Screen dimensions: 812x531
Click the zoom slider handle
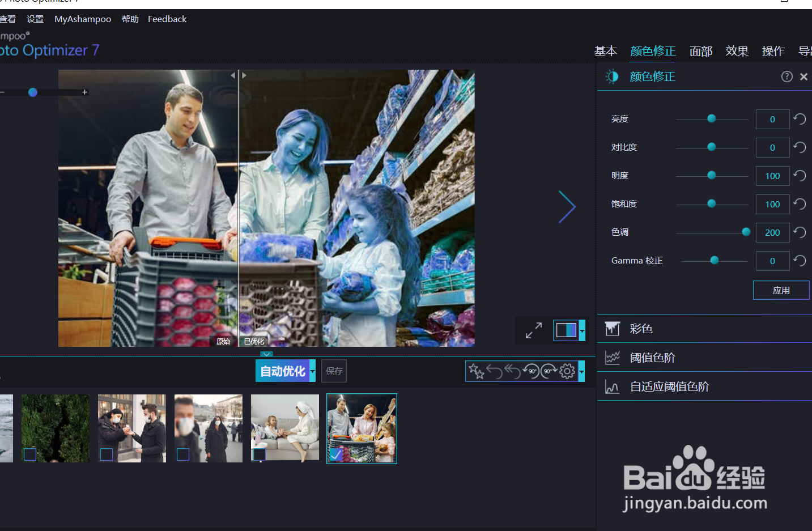point(33,92)
